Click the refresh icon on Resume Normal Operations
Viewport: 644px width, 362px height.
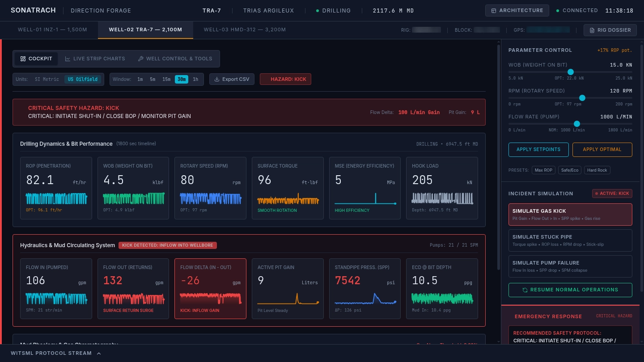(x=525, y=290)
